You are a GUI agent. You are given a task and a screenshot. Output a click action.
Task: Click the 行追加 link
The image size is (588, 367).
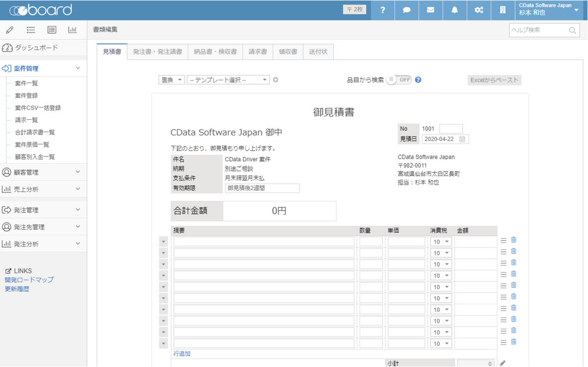[182, 354]
